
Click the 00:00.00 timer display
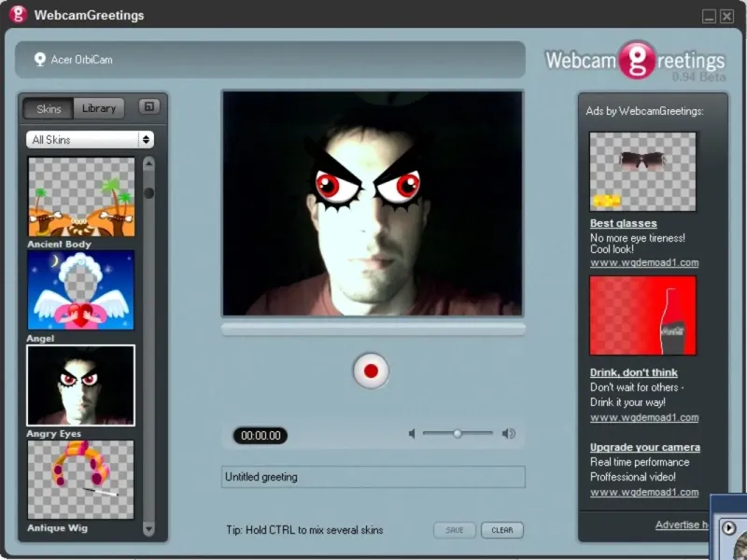tap(261, 435)
